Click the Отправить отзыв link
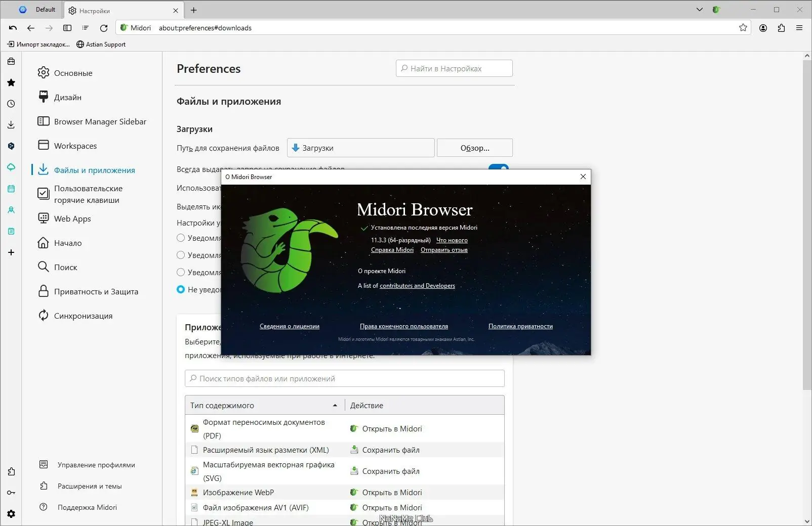Viewport: 812px width, 526px height. point(444,250)
